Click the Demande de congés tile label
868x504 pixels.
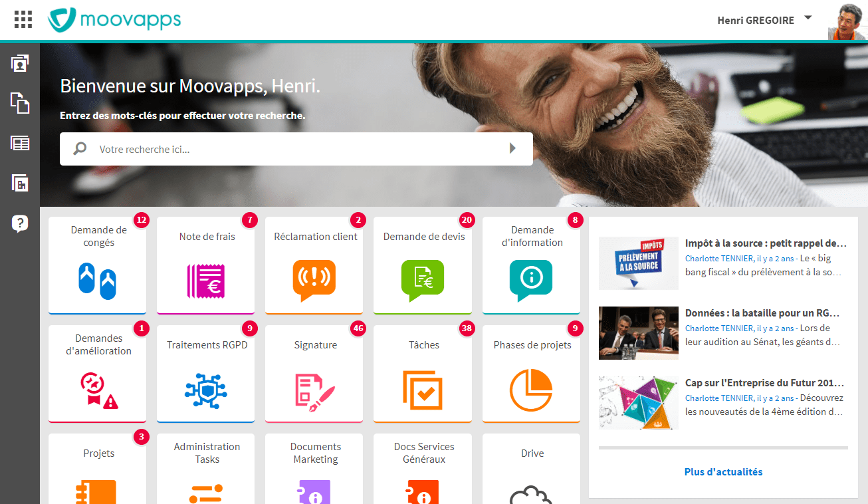(x=98, y=236)
